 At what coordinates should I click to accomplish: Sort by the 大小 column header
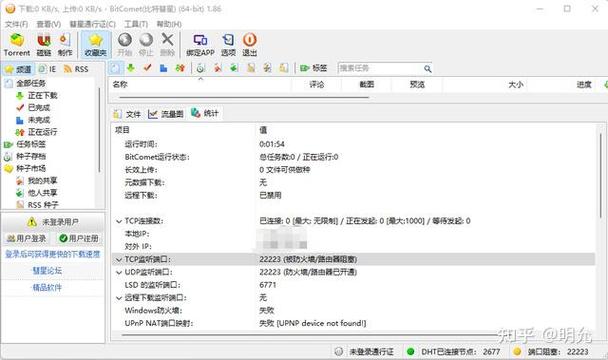[x=485, y=84]
